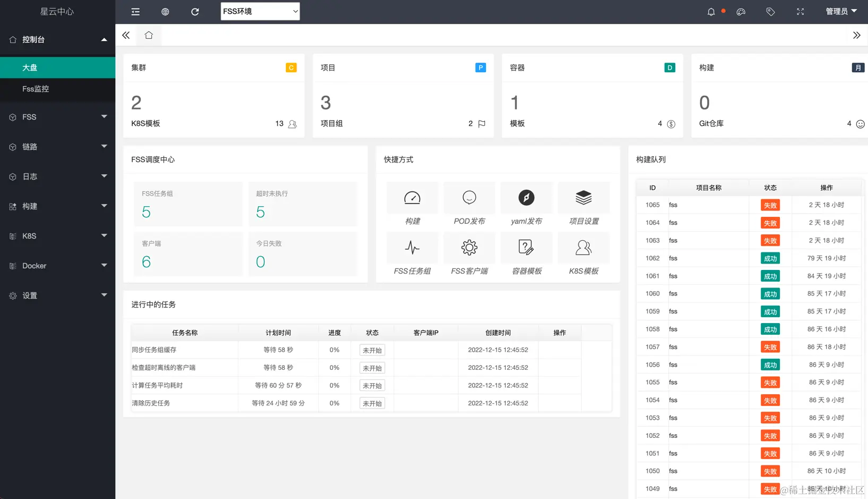Collapse the 控制台 sidebar section
Screen dimensions: 868x499
point(57,39)
